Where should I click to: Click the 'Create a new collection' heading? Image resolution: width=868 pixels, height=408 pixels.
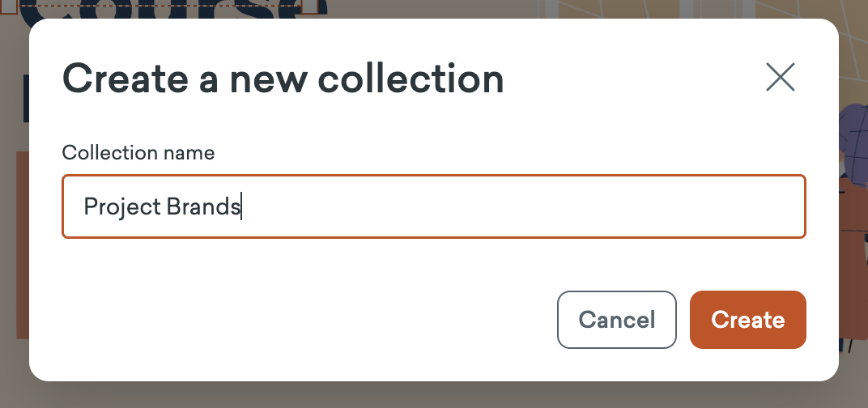click(283, 79)
